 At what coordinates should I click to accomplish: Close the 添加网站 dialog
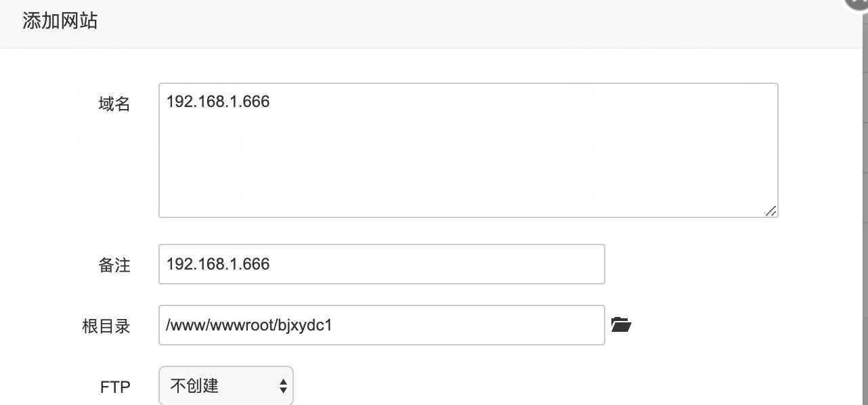click(859, 4)
